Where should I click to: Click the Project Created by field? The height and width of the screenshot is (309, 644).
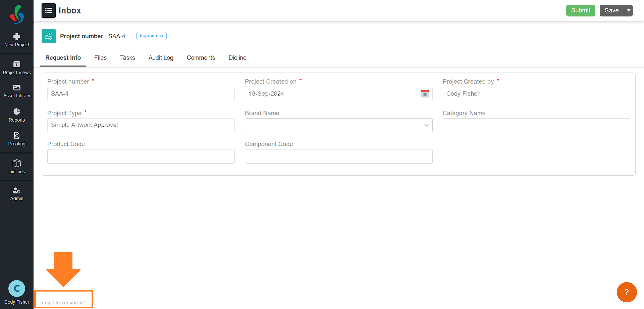pos(536,94)
